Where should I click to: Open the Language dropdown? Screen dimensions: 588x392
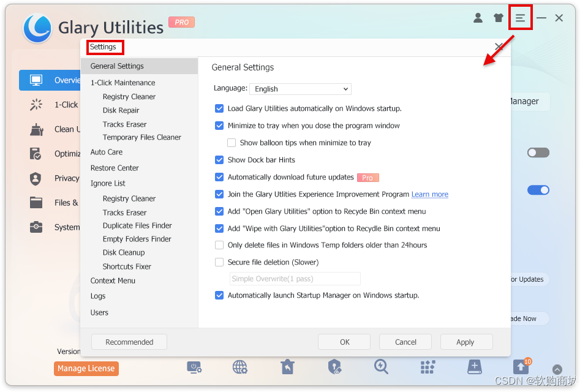(300, 89)
